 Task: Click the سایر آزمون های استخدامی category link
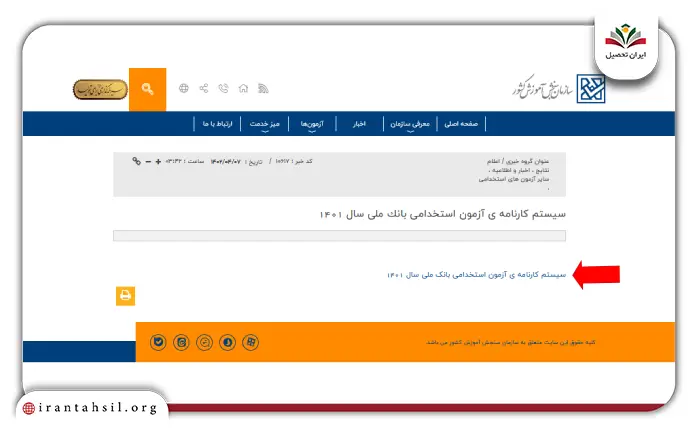514,179
